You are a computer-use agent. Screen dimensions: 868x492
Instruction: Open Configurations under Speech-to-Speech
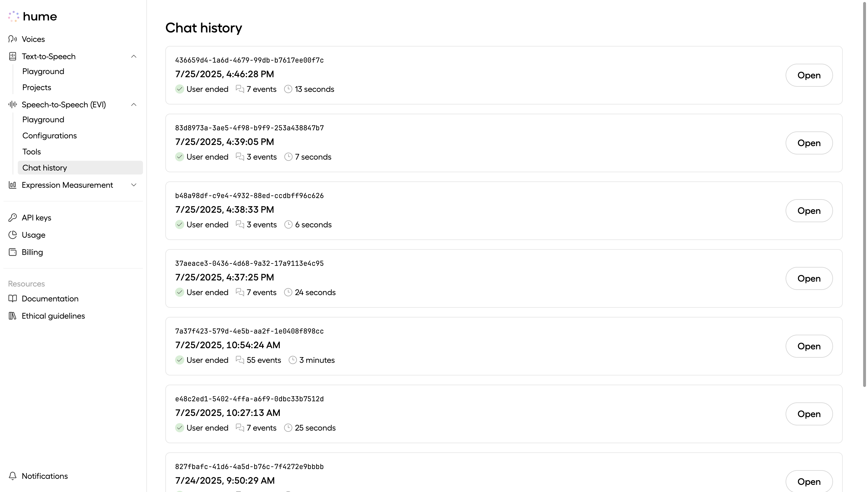[49, 135]
